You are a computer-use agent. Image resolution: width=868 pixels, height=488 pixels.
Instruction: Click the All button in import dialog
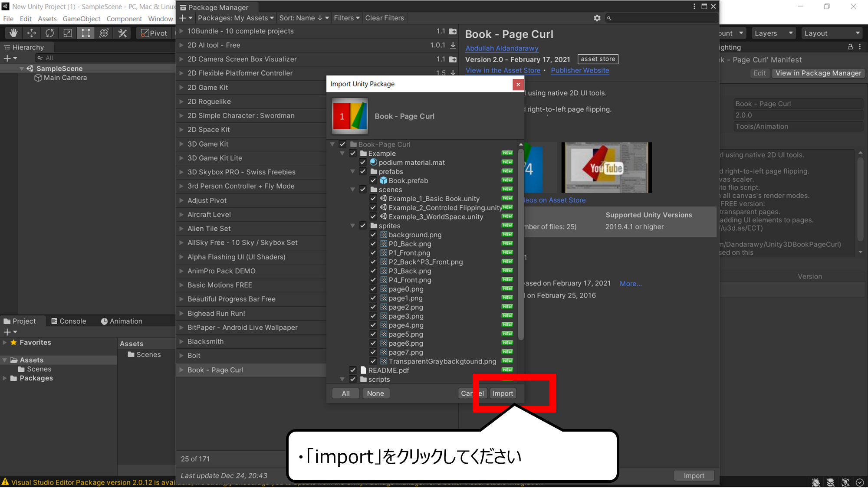[x=345, y=393]
